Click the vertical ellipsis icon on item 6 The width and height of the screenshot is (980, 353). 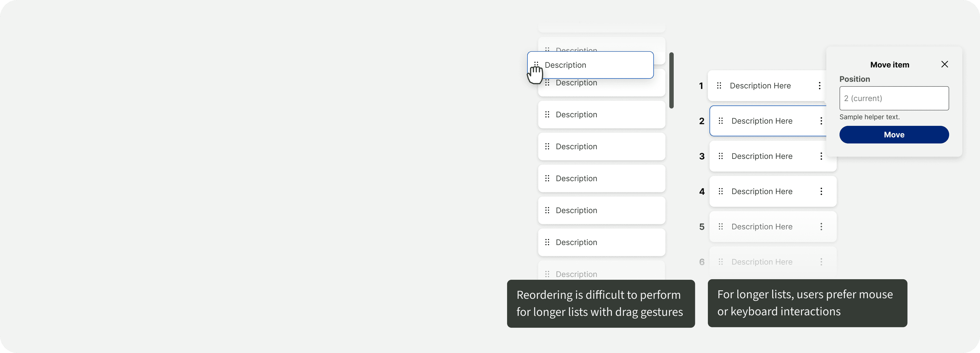[821, 262]
